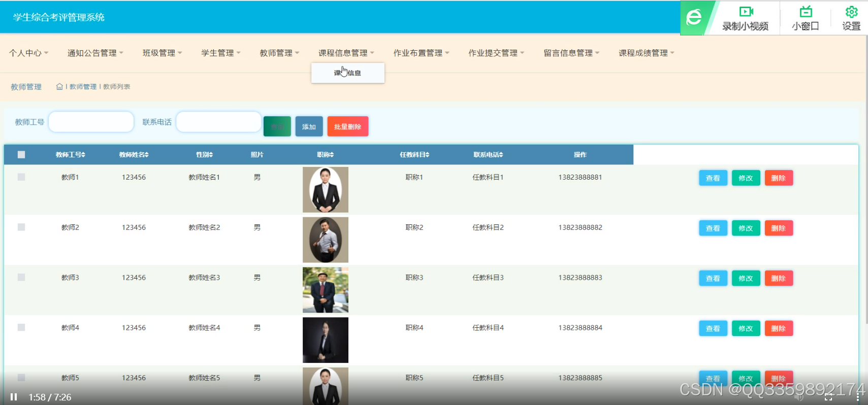
Task: Expand the 课程信息管理 dropdown menu
Action: [346, 53]
